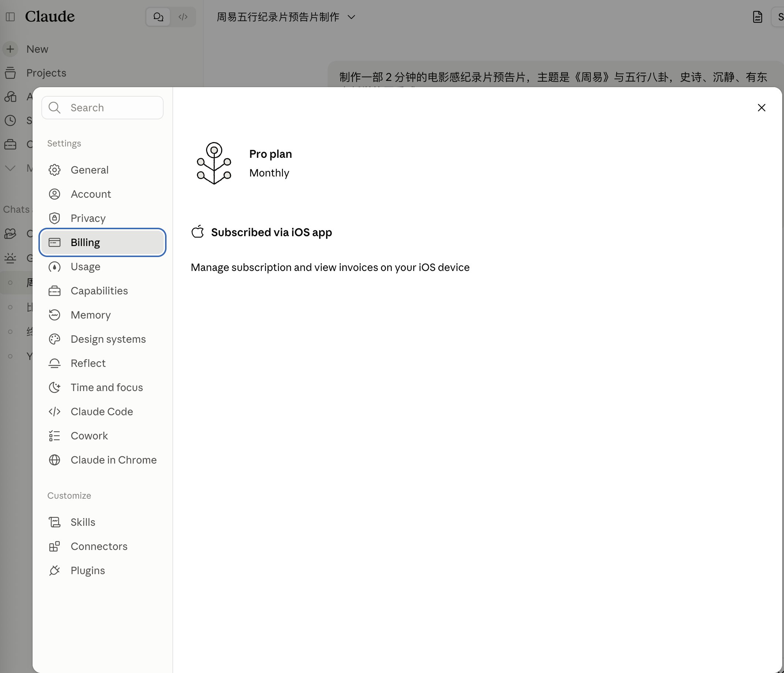Close the settings dialog
The width and height of the screenshot is (784, 673).
pos(761,108)
